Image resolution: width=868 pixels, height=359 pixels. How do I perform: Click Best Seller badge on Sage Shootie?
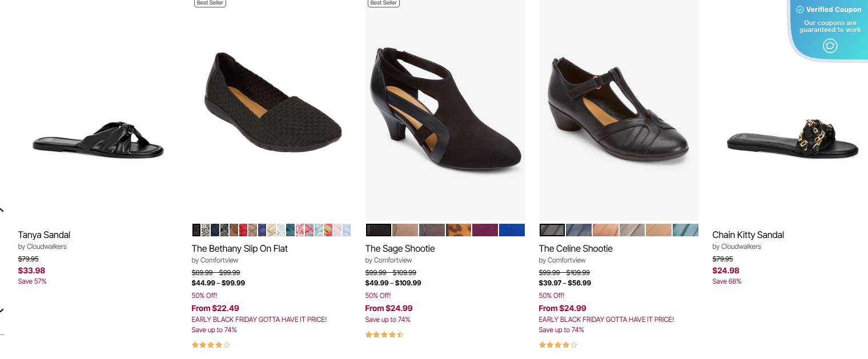[x=384, y=3]
